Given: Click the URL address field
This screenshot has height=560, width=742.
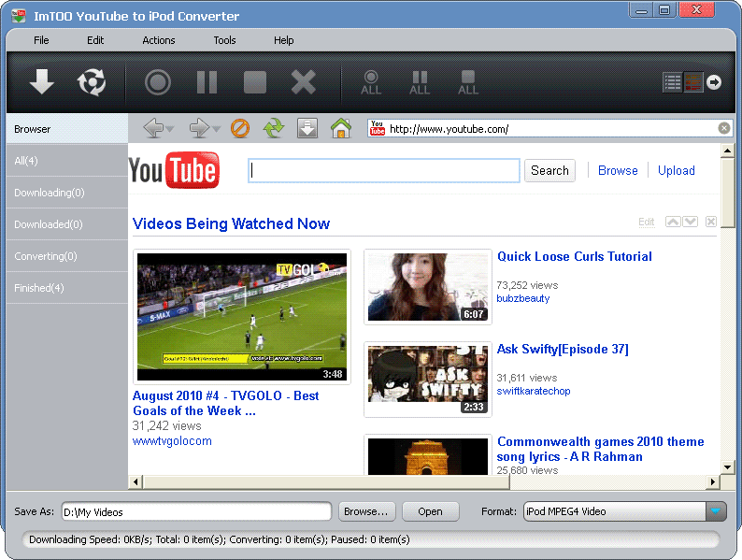Looking at the screenshot, I should tap(549, 129).
